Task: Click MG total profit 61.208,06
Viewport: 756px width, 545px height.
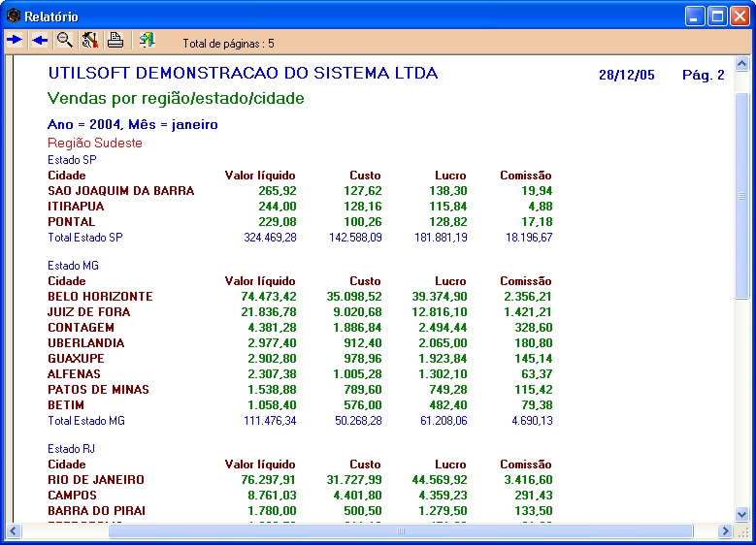Action: (444, 421)
